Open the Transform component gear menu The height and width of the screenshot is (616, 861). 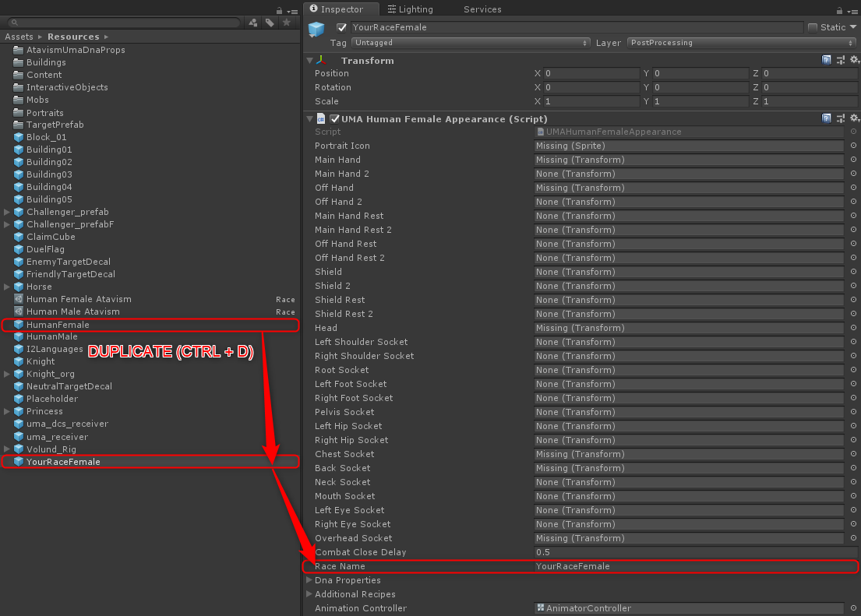click(854, 60)
